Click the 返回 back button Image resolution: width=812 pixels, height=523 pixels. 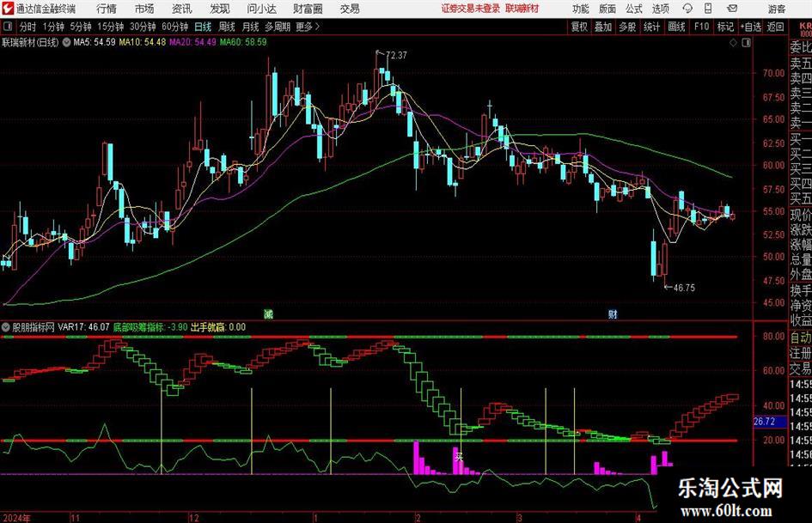(x=775, y=27)
